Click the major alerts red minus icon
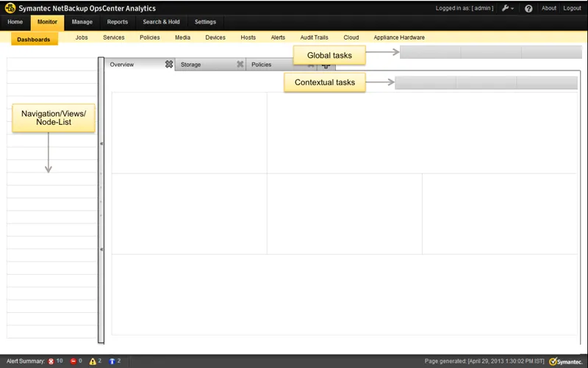This screenshot has height=368, width=588. 73,361
